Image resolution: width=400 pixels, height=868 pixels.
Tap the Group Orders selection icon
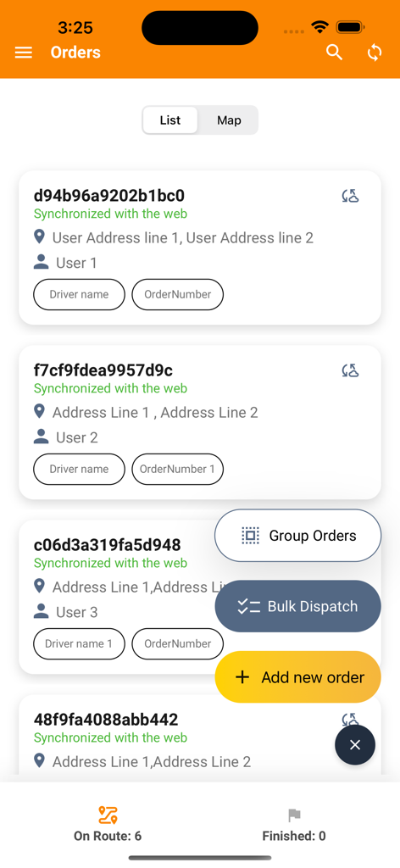[x=250, y=536]
